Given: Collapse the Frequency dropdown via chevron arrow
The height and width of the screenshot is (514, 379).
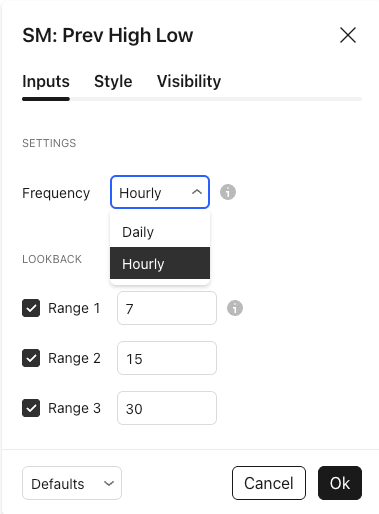Looking at the screenshot, I should pyautogui.click(x=197, y=192).
